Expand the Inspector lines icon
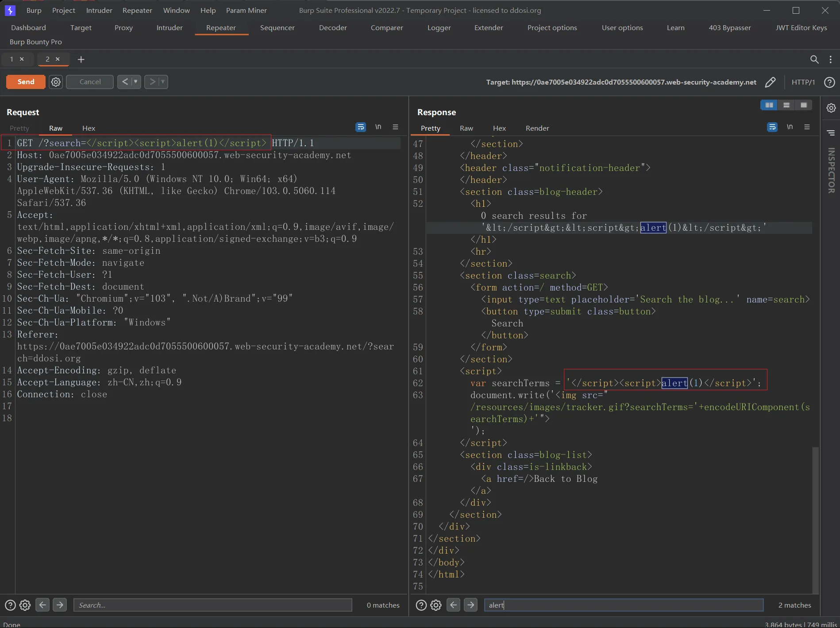The width and height of the screenshot is (840, 628). click(x=831, y=133)
